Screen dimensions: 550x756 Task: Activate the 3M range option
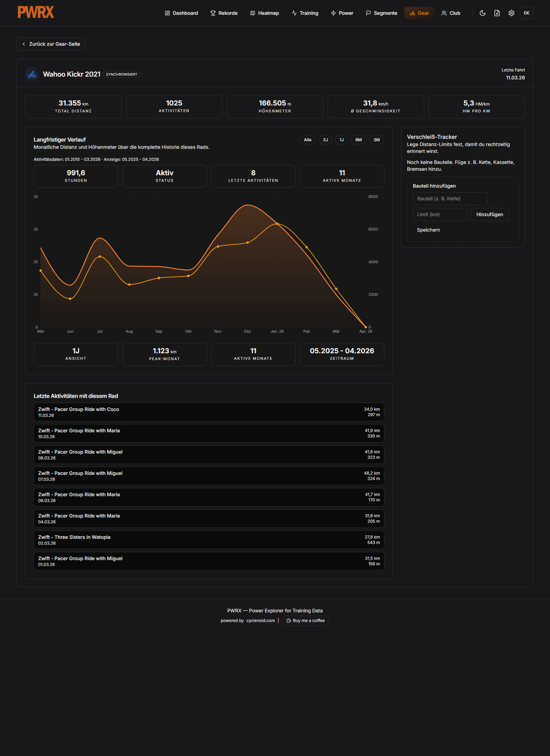coord(376,140)
